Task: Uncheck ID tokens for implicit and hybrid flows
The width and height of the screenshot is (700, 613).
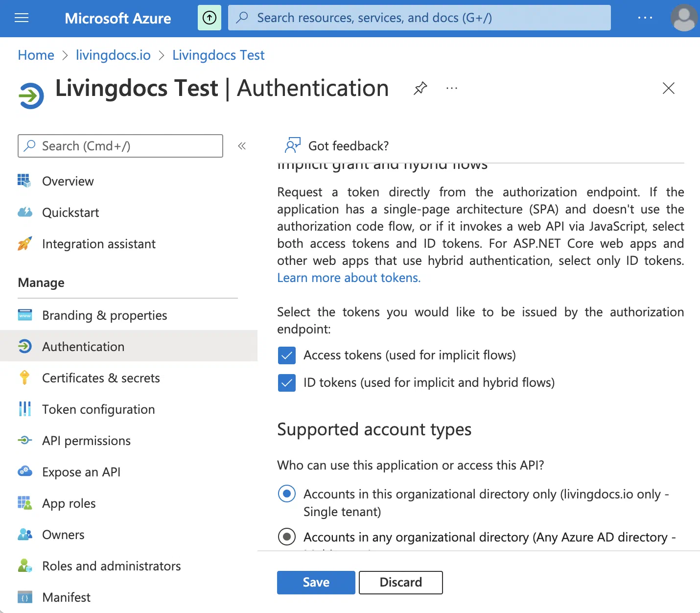Action: [x=287, y=383]
